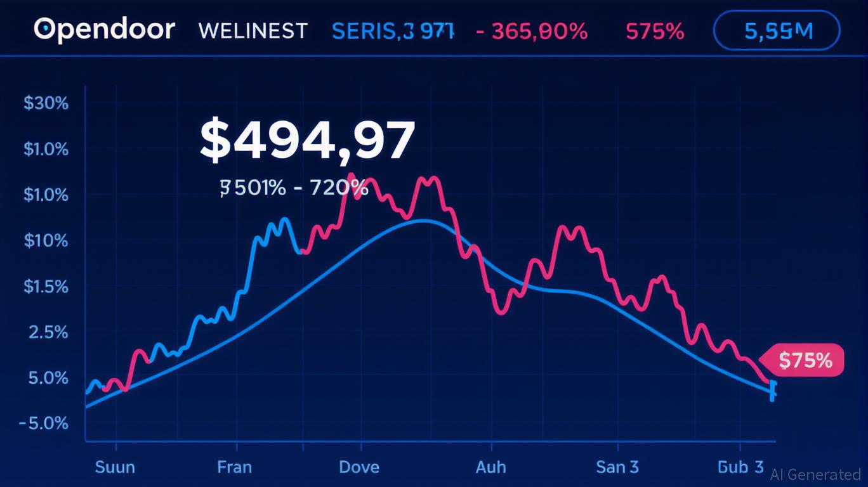Open the SERIS,3 971 tab
The image size is (868, 487).
pyautogui.click(x=393, y=30)
